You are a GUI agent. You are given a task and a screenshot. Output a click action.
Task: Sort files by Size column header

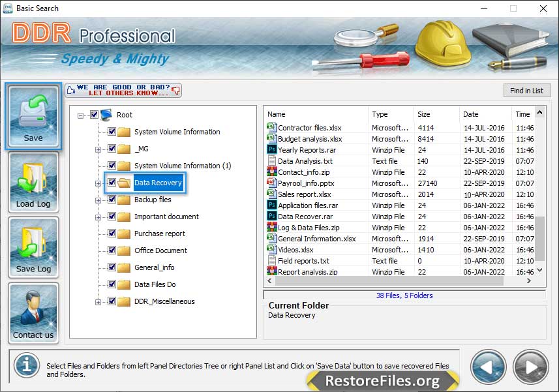(436, 114)
